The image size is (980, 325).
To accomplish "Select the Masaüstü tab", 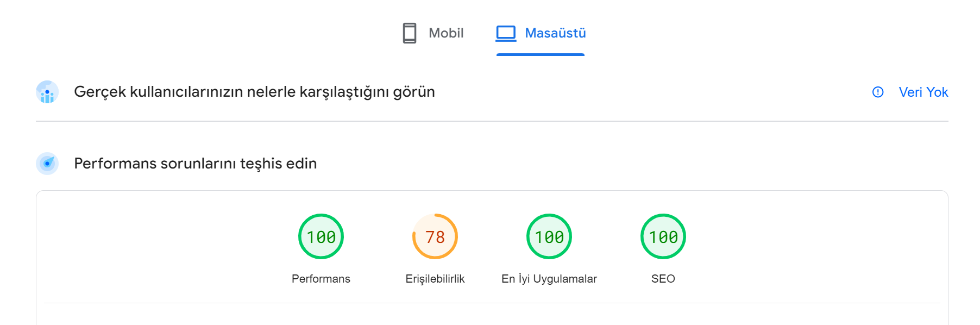I will point(541,33).
